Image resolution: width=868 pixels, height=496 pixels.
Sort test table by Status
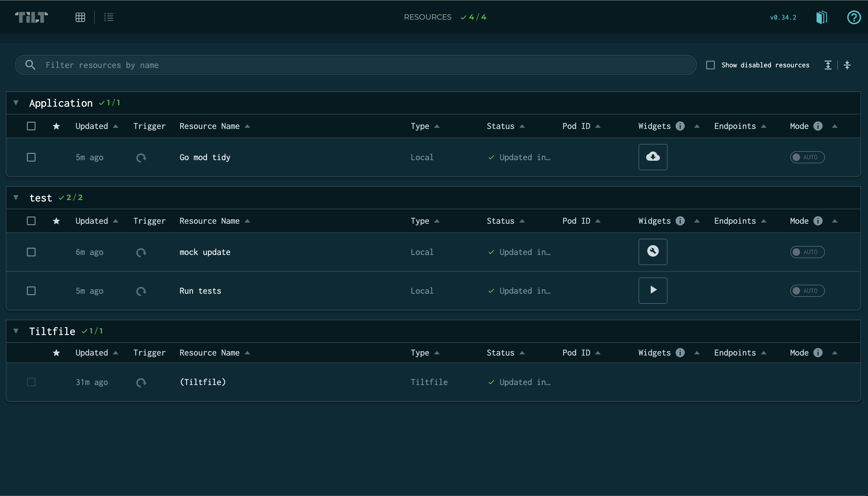tap(506, 221)
